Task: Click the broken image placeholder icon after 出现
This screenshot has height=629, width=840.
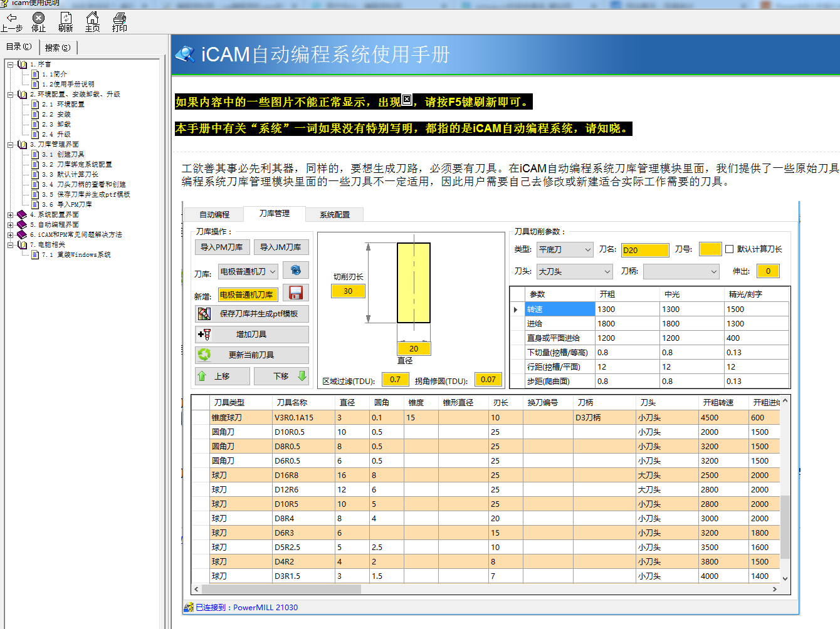Action: click(407, 100)
